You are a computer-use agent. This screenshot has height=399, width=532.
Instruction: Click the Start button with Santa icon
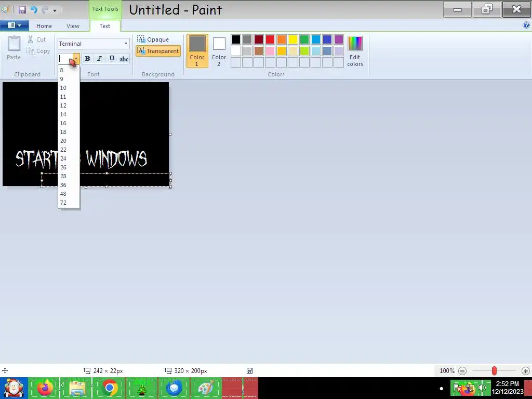click(x=14, y=388)
